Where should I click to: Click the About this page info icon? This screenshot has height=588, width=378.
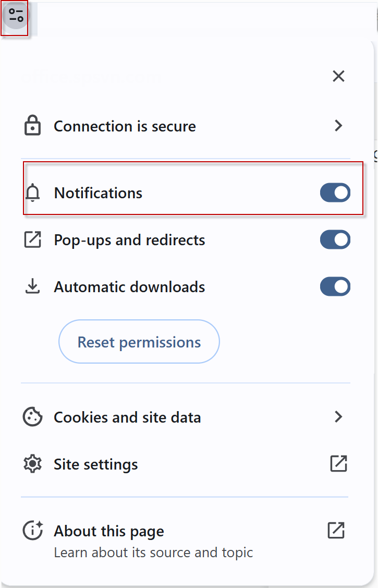pyautogui.click(x=32, y=531)
